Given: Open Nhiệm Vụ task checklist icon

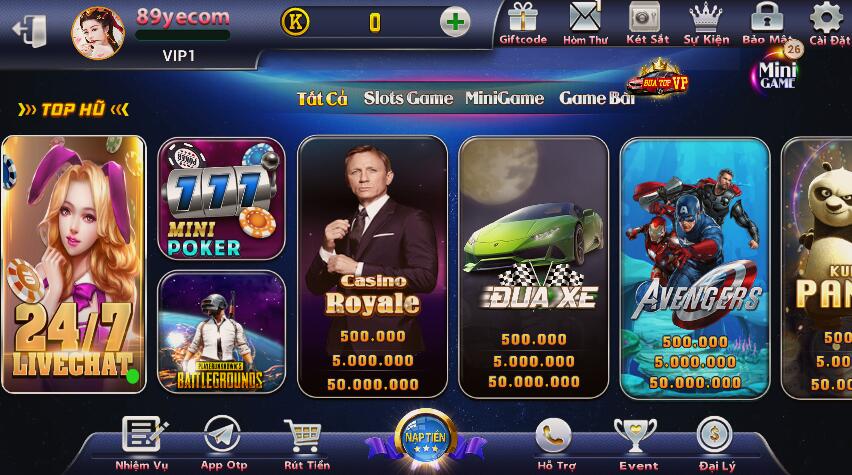Looking at the screenshot, I should (x=144, y=434).
